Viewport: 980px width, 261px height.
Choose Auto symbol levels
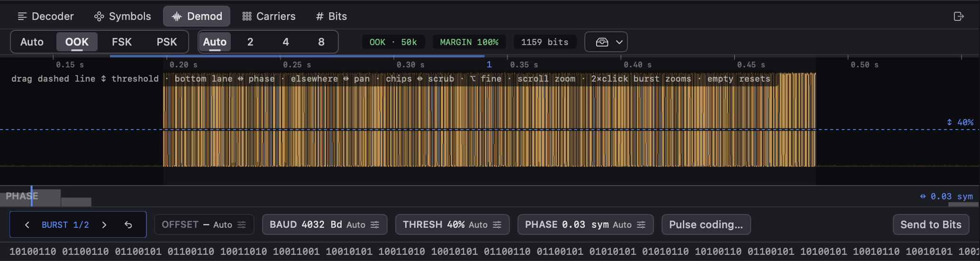tap(215, 42)
